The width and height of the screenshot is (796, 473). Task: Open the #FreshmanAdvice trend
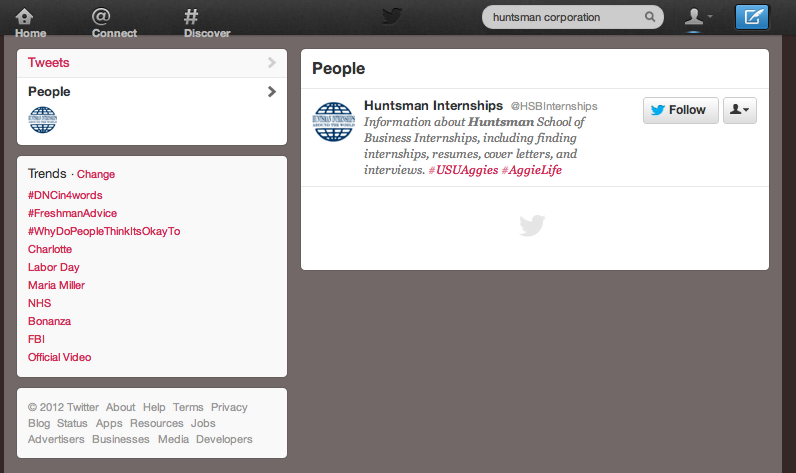coord(72,213)
